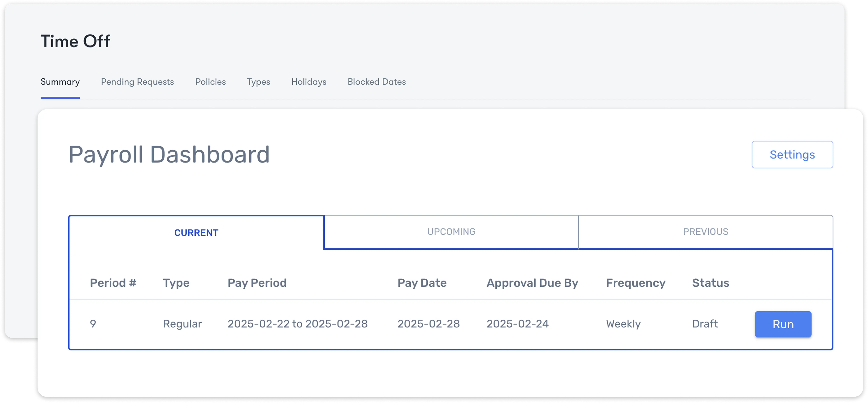This screenshot has height=403, width=868.
Task: Go to the Summary tab
Action: [60, 82]
